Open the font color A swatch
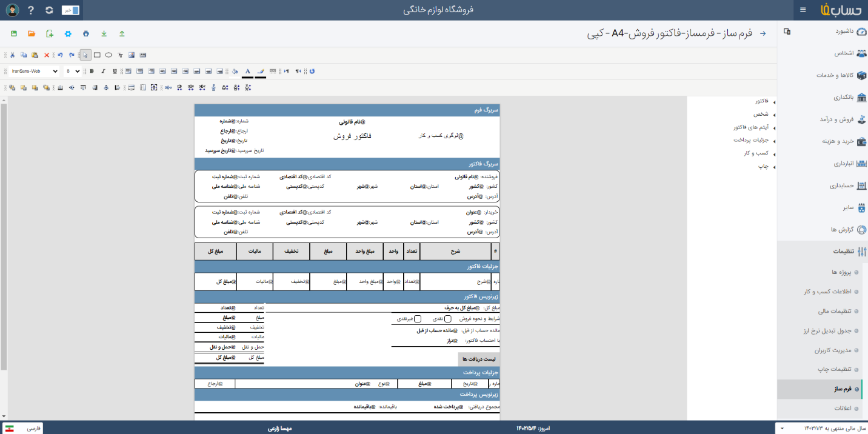Viewport: 868px width, 434px height. coord(247,72)
